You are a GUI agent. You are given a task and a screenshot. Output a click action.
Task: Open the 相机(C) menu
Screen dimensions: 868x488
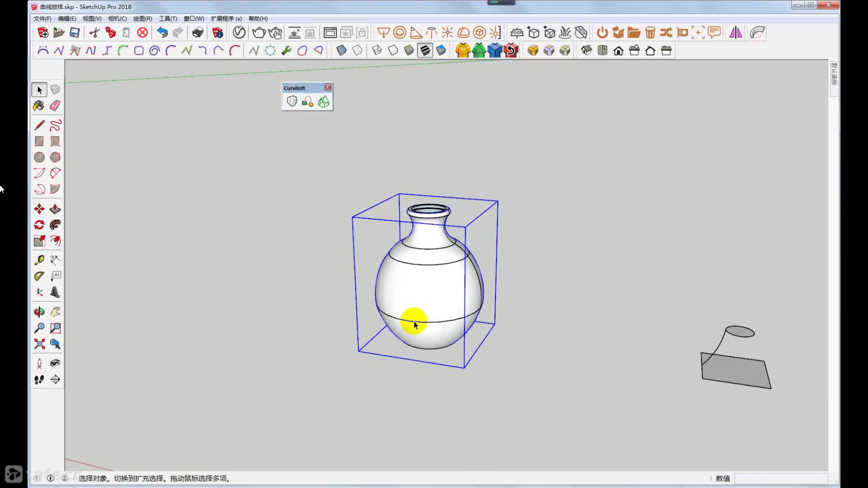point(117,19)
